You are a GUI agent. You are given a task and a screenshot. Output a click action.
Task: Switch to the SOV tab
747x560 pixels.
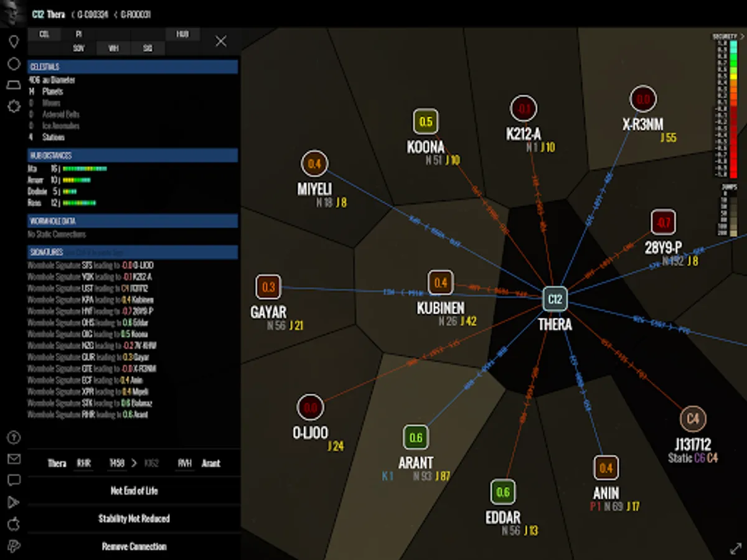point(79,49)
